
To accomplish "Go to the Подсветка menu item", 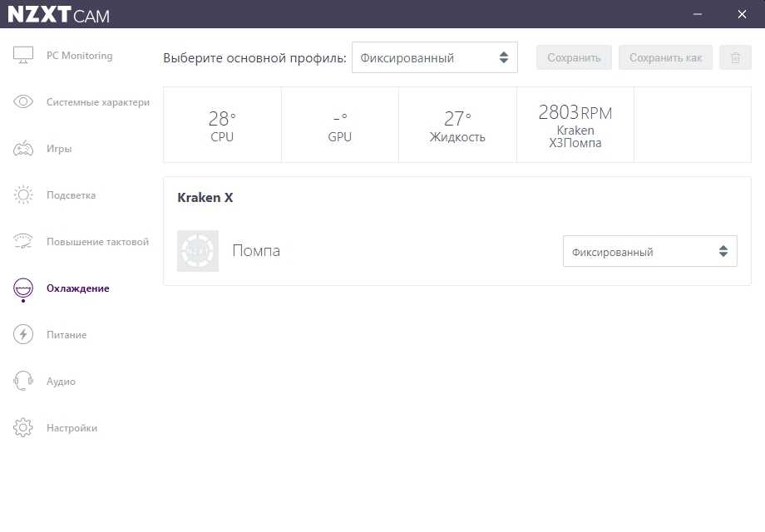I will 71,195.
